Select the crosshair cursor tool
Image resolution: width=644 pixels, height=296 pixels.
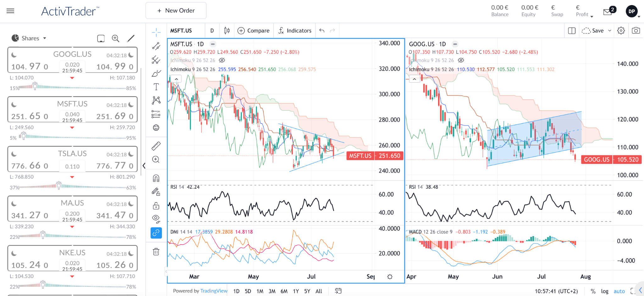156,32
